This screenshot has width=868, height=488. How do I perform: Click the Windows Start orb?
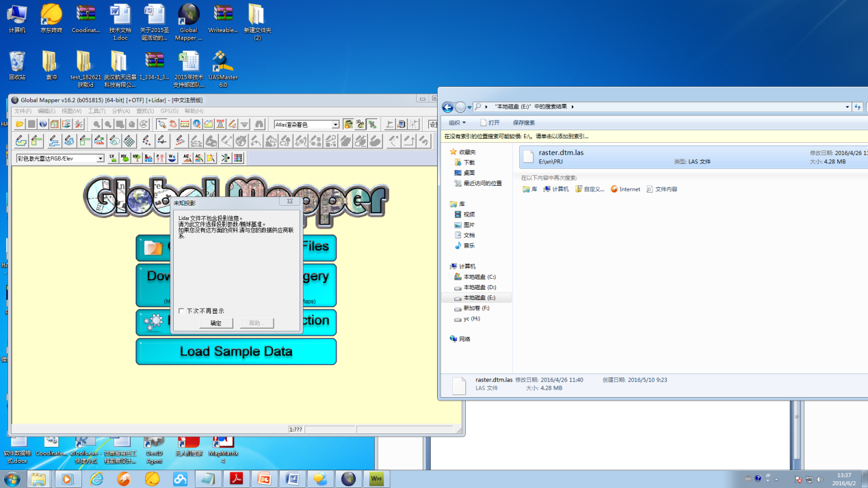point(12,479)
